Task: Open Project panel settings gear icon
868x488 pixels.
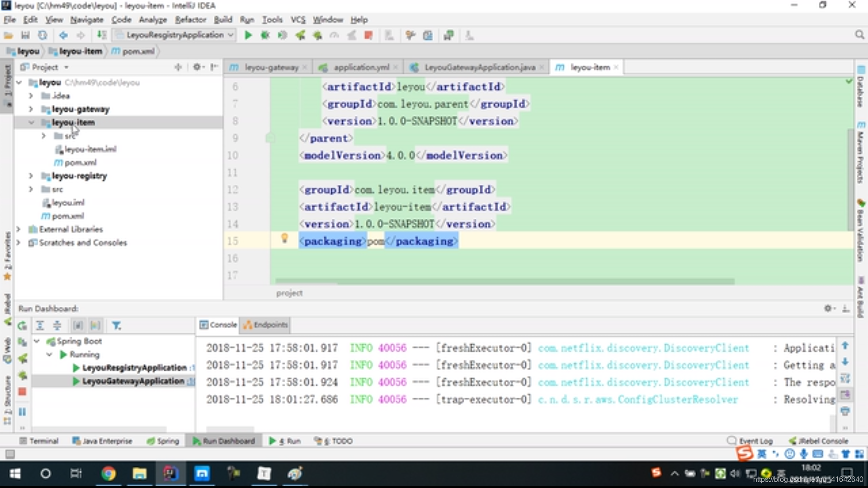Action: tap(198, 67)
